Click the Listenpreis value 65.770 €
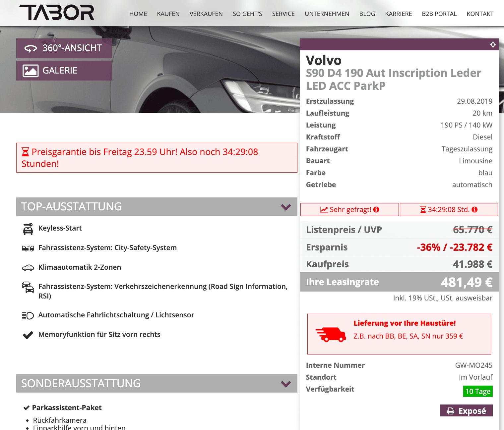504x430 pixels. 473,230
